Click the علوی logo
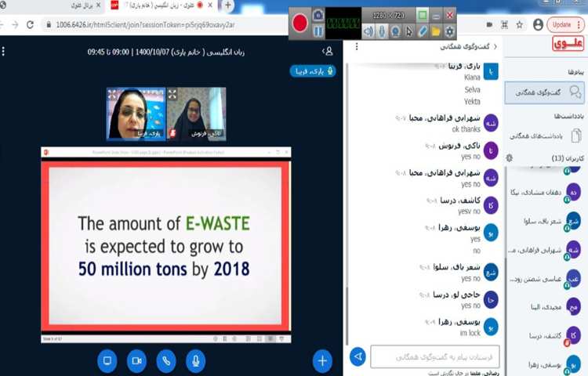 [x=568, y=43]
